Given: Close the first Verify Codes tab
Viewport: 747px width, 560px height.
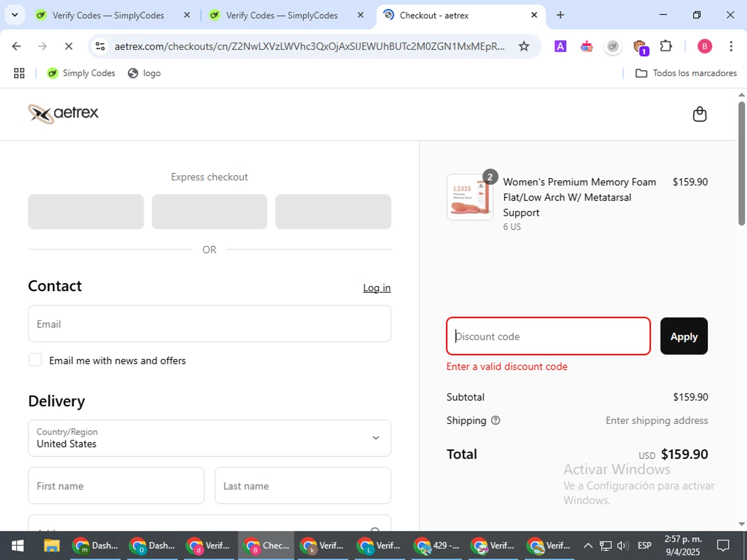Looking at the screenshot, I should click(187, 15).
